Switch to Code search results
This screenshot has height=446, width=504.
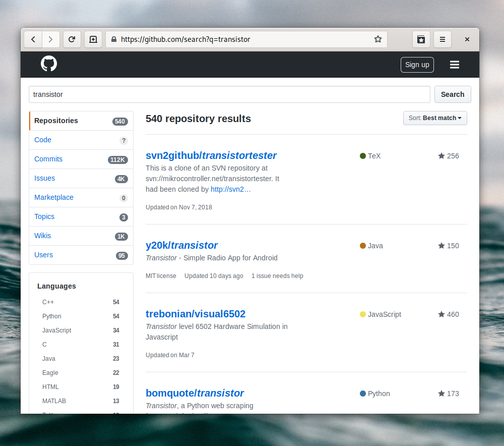81,140
